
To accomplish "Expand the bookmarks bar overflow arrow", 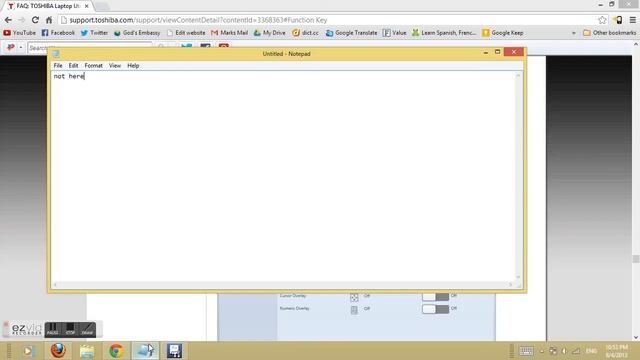I will pyautogui.click(x=573, y=33).
